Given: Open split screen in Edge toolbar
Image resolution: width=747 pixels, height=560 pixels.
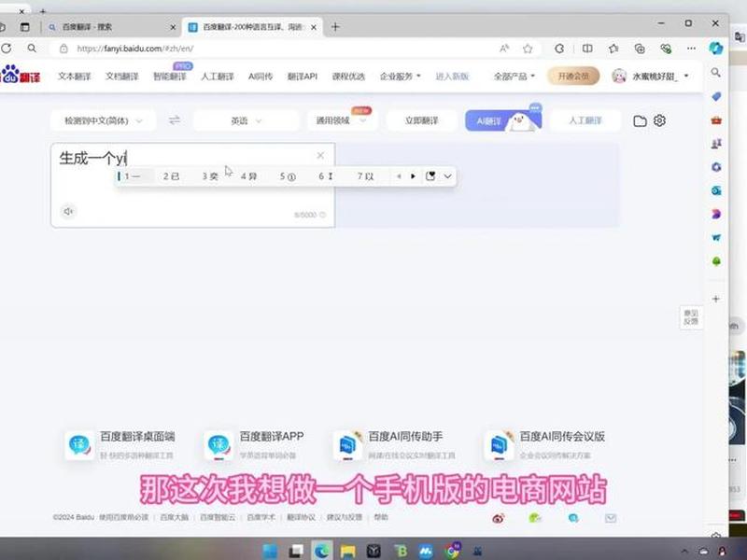Looking at the screenshot, I should click(587, 49).
